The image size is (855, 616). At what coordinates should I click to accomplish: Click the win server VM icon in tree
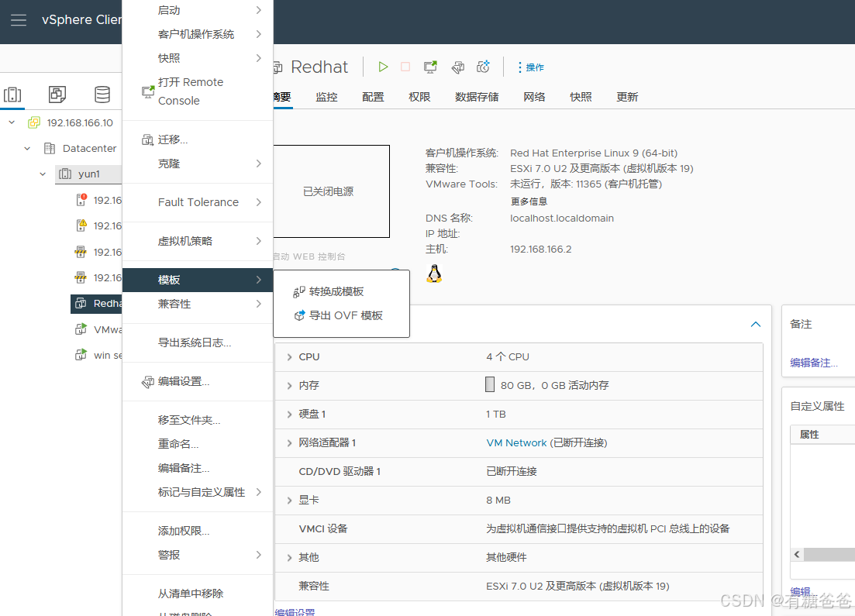click(81, 355)
